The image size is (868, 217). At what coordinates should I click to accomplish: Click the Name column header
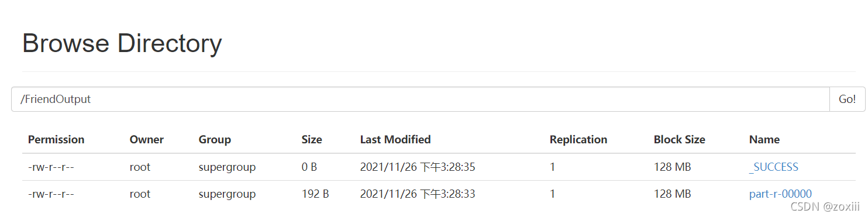pos(764,140)
